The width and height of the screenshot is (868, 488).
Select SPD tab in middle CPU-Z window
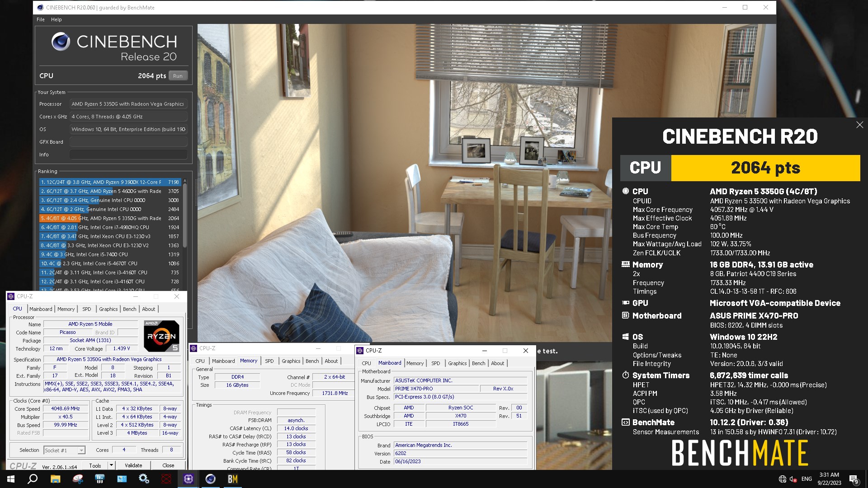pyautogui.click(x=269, y=361)
